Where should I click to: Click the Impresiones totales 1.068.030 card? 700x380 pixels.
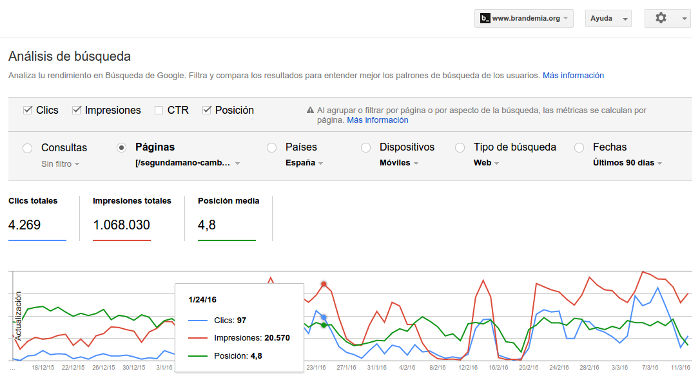(132, 218)
